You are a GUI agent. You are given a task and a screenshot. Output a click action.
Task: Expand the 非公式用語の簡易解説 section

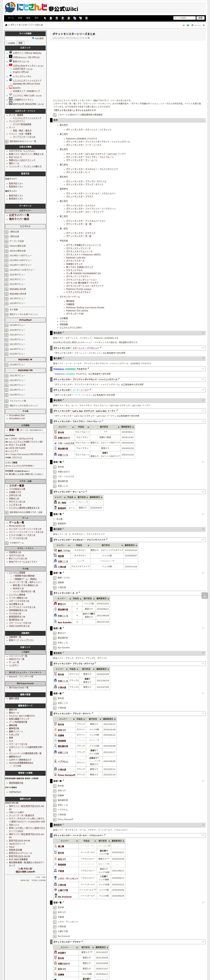(x=55, y=114)
